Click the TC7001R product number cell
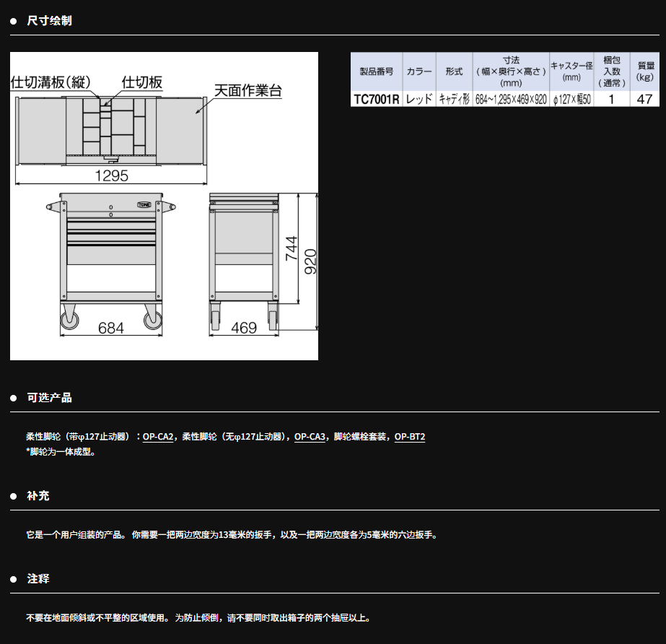The height and width of the screenshot is (644, 666). (376, 100)
